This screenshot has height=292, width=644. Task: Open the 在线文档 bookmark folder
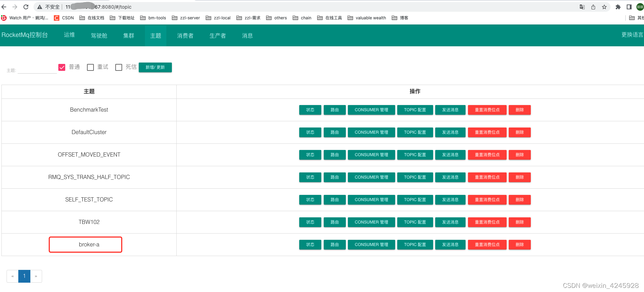coord(92,18)
